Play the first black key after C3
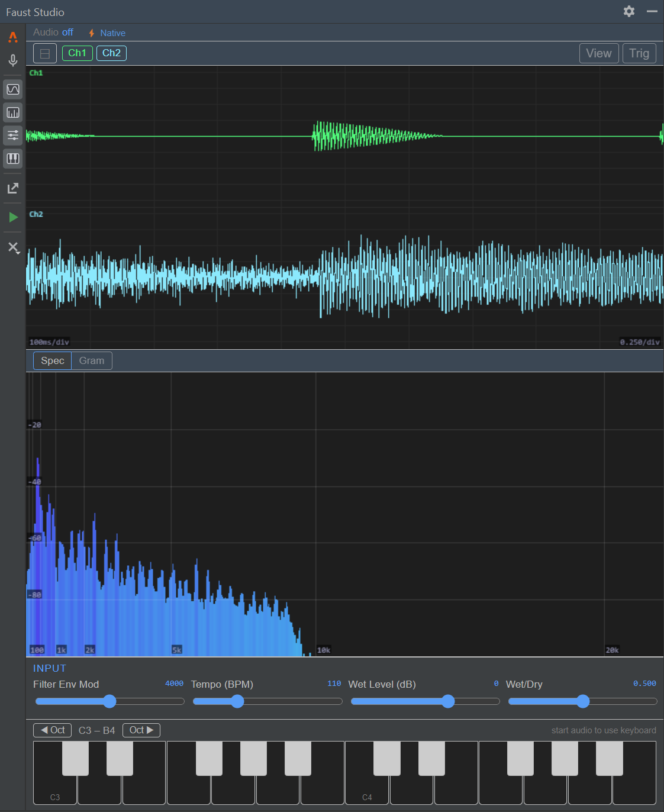Viewport: 664px width, 812px height. 75,758
